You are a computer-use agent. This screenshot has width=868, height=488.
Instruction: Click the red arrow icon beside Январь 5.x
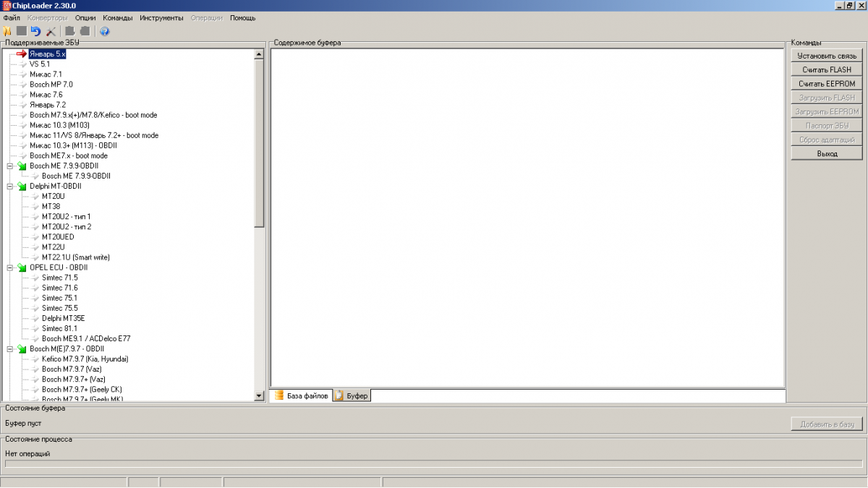[21, 53]
